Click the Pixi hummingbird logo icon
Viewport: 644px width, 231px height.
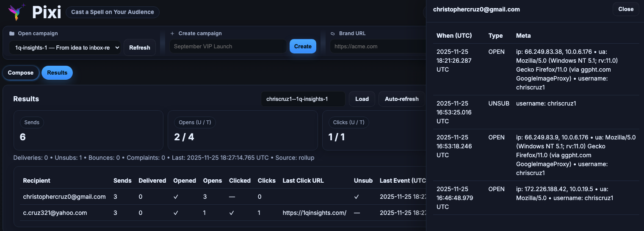(16, 12)
